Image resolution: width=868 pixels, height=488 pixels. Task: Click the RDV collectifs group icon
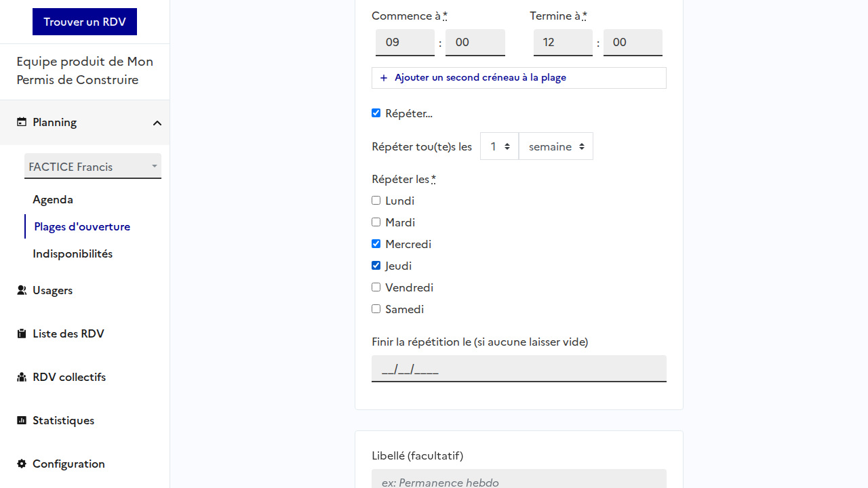22,377
